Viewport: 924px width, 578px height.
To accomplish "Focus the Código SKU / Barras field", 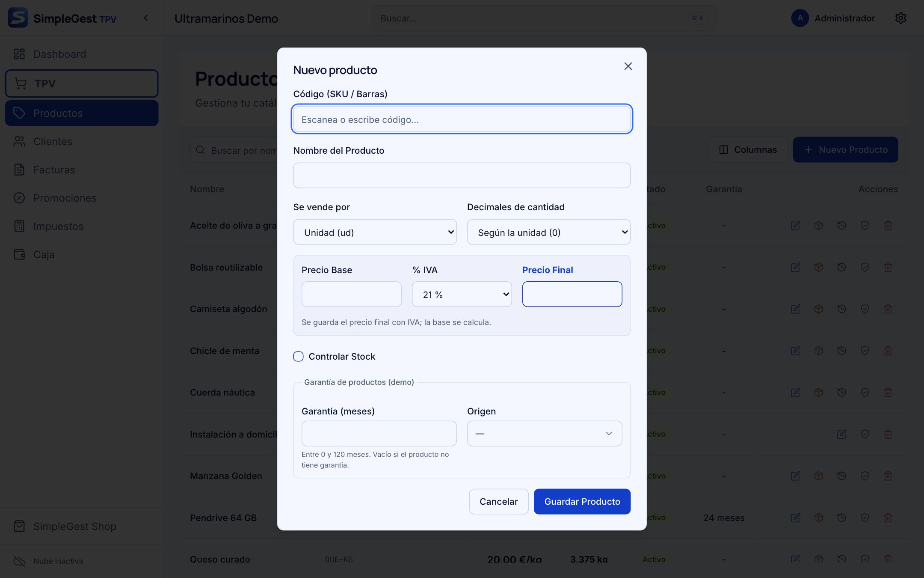I will (462, 119).
